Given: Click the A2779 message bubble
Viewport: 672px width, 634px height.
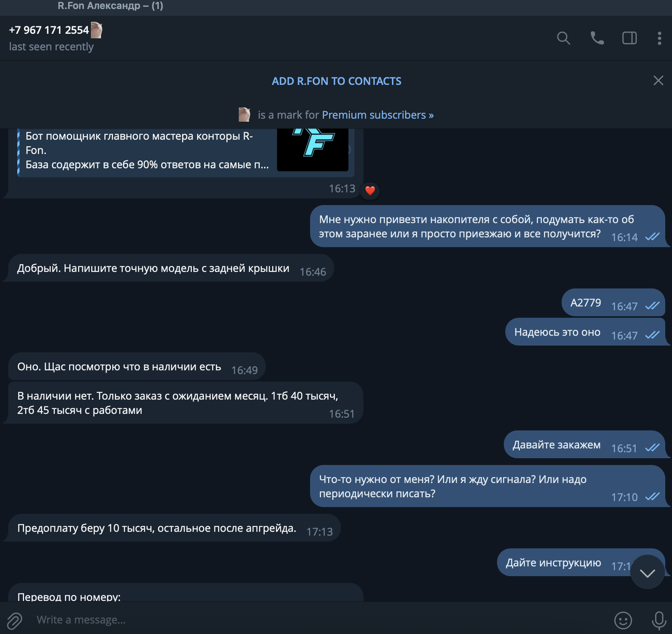Looking at the screenshot, I should pos(613,302).
